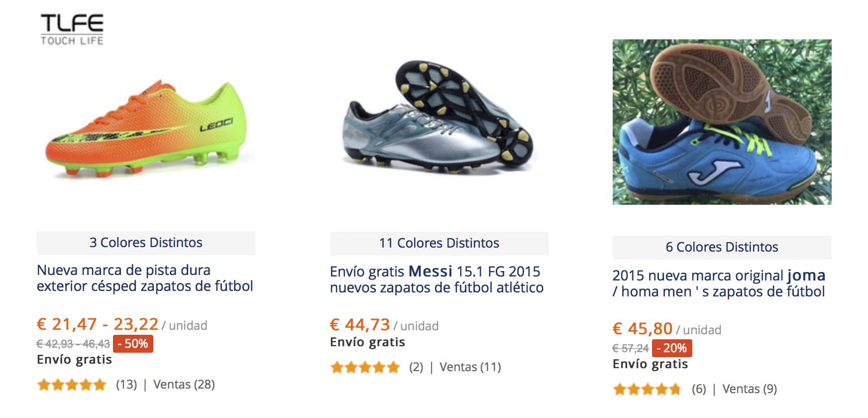This screenshot has width=868, height=418.
Task: Click the -20% discount badge
Action: click(x=672, y=348)
